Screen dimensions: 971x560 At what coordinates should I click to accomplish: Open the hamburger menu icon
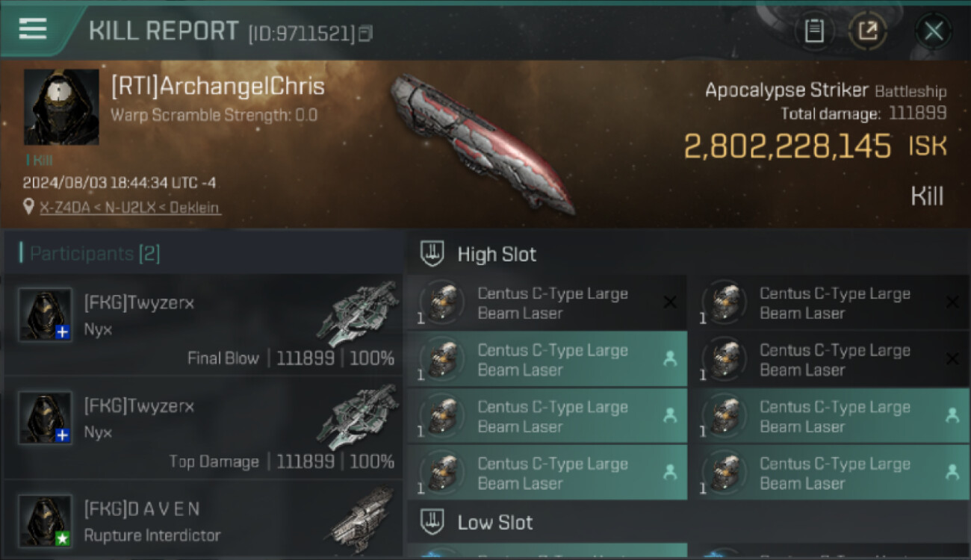click(x=33, y=28)
